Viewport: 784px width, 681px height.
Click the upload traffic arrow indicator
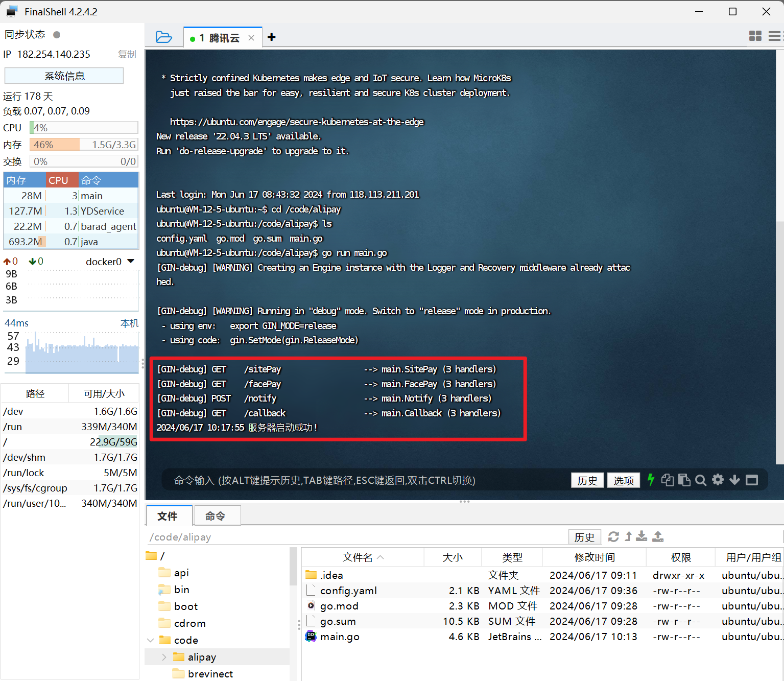coord(7,262)
